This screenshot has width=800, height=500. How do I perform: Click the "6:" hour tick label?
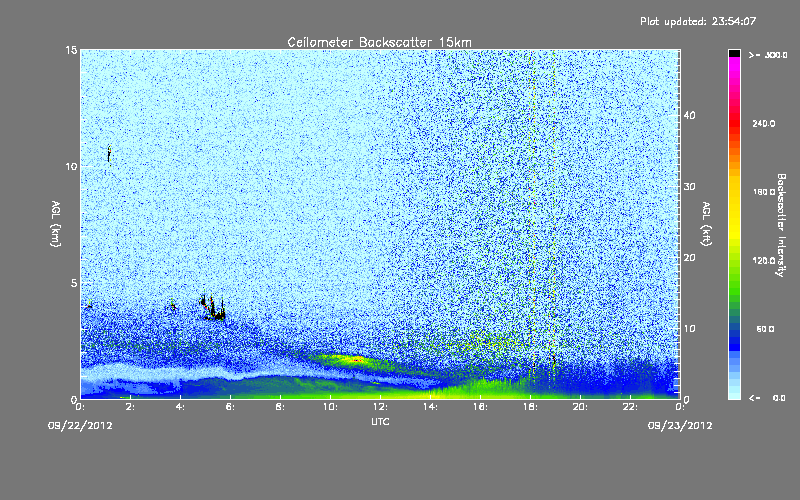(231, 407)
